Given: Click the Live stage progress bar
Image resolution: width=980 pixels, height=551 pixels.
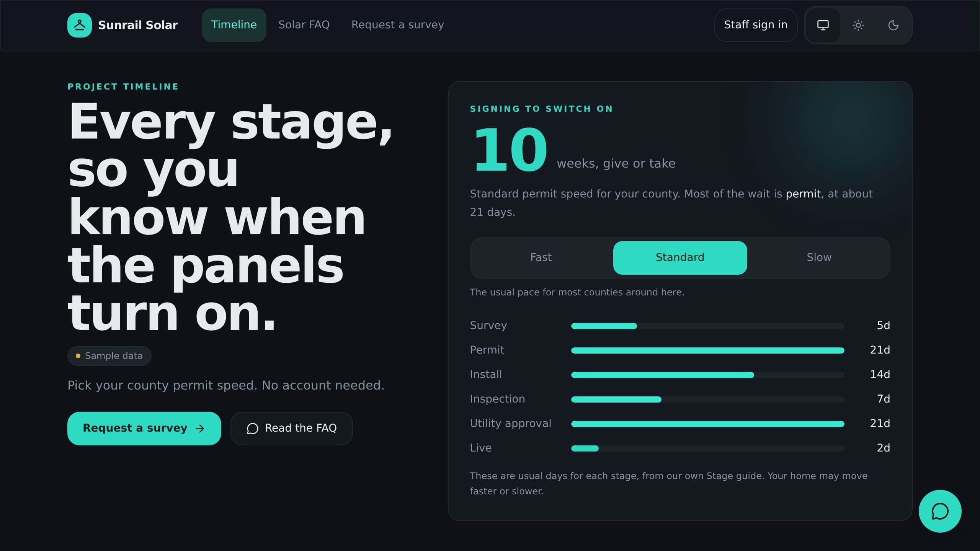Looking at the screenshot, I should pyautogui.click(x=707, y=448).
